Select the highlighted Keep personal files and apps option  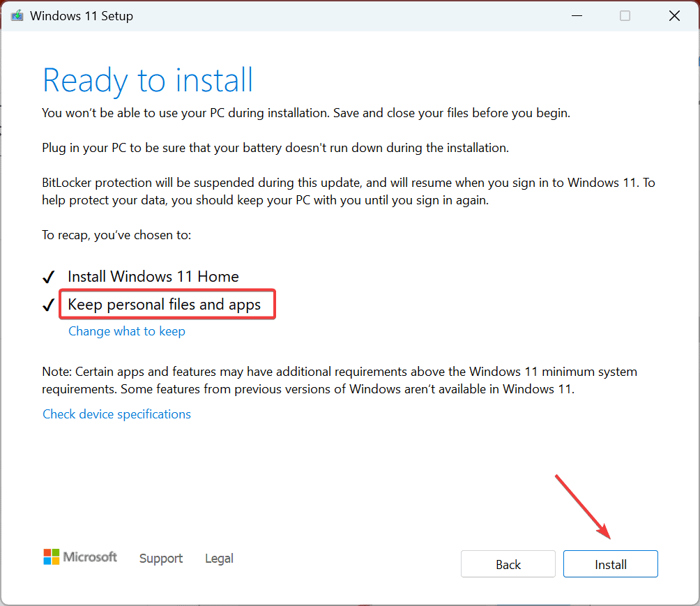[x=167, y=304]
